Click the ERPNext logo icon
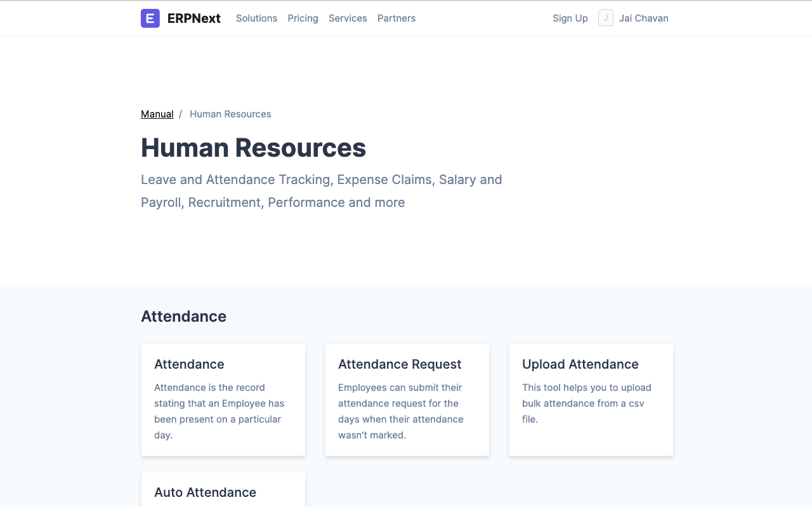 pos(150,18)
